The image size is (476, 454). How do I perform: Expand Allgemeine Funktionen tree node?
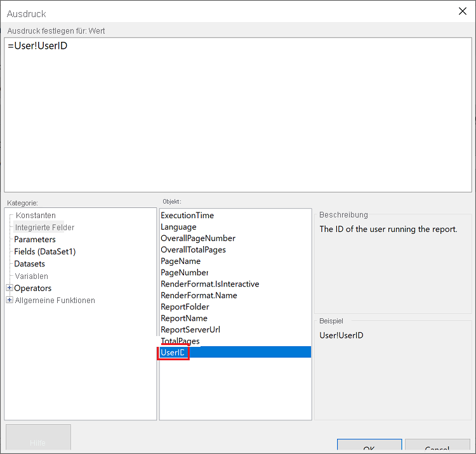tap(10, 300)
